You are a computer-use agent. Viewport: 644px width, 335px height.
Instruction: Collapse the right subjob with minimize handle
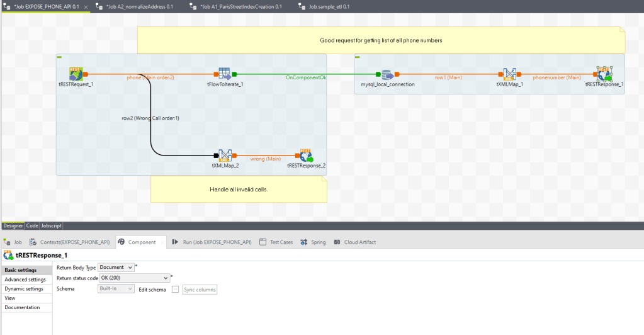pos(357,57)
